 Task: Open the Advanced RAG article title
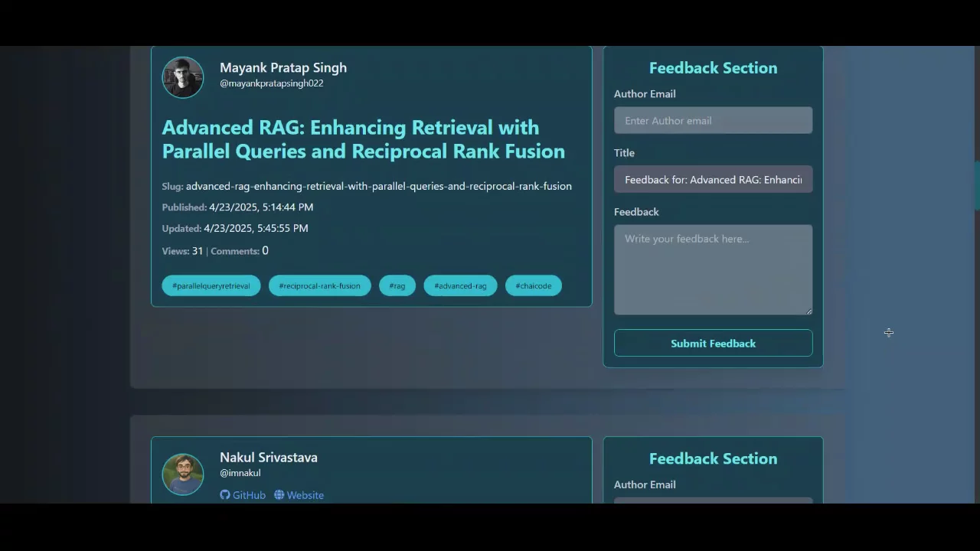[364, 139]
